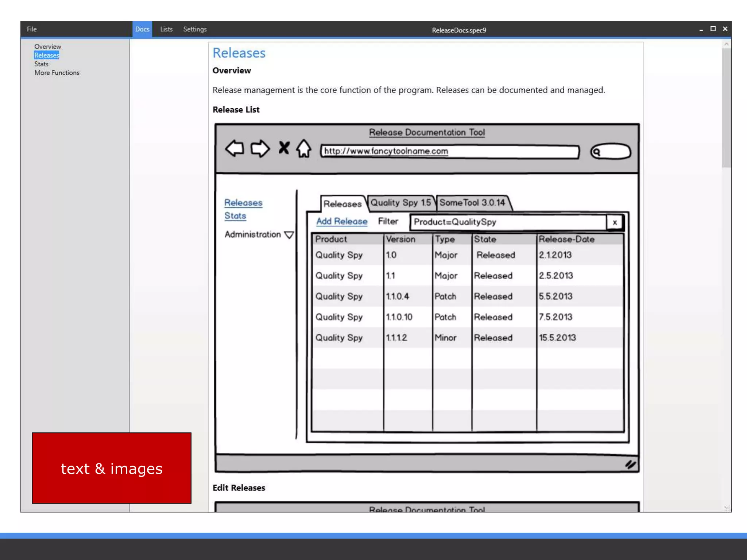Switch to the Lists tab

(x=166, y=29)
